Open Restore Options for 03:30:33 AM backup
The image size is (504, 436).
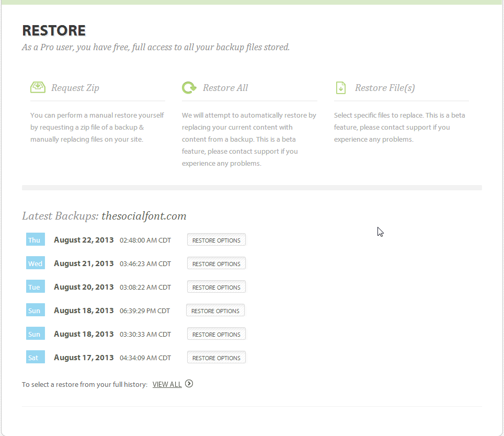pos(216,334)
